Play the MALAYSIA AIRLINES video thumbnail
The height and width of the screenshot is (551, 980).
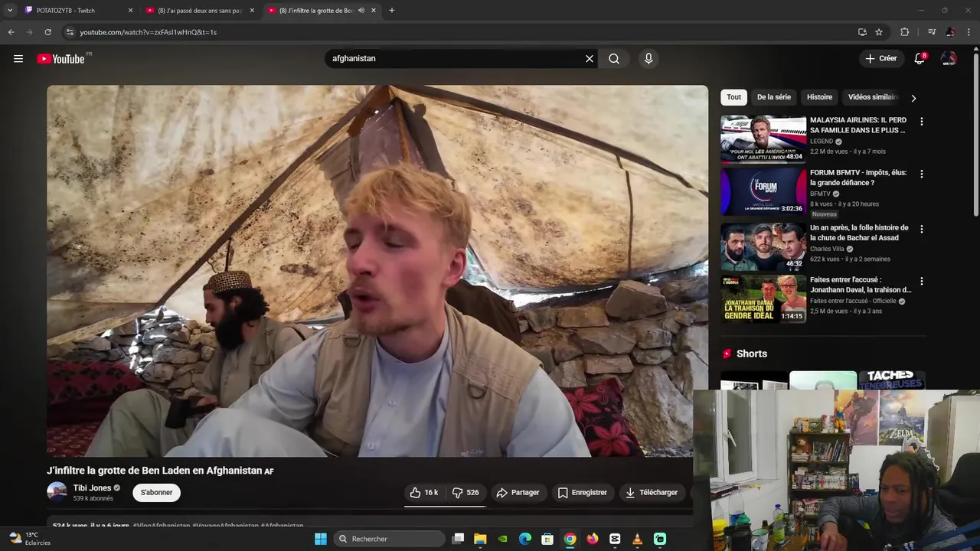763,139
